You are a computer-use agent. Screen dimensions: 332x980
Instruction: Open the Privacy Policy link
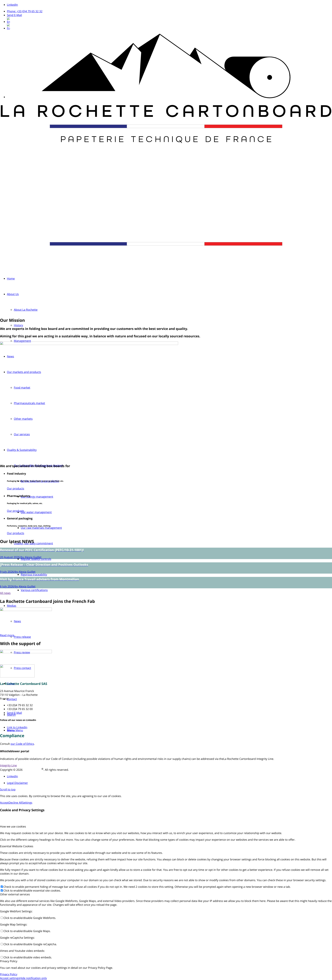[x=9, y=974]
